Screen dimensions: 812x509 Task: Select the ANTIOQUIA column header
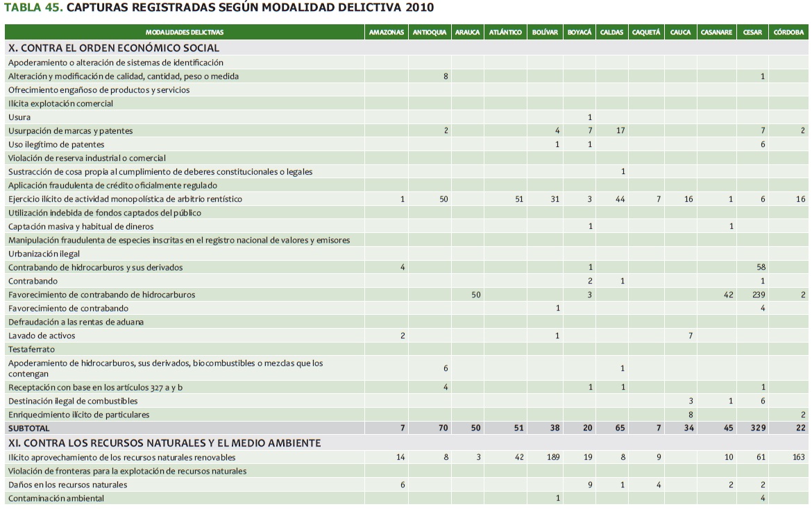pyautogui.click(x=429, y=33)
